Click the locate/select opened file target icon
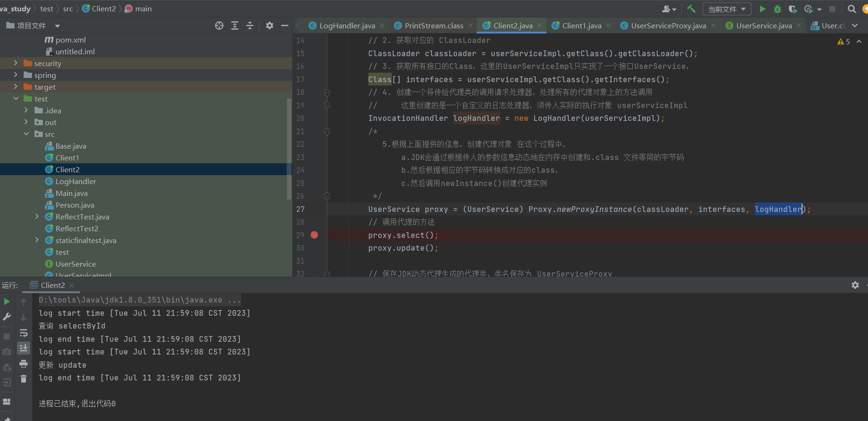This screenshot has width=868, height=421. (x=219, y=25)
